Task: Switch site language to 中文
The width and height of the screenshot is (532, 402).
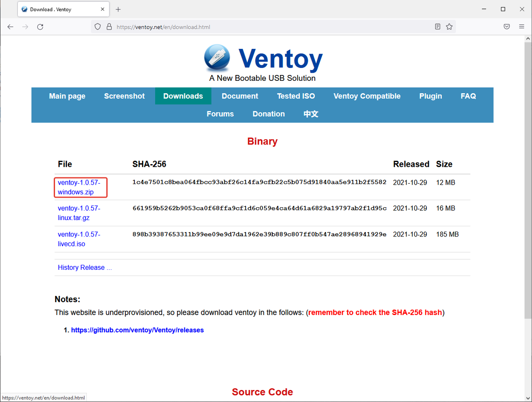Action: 311,114
